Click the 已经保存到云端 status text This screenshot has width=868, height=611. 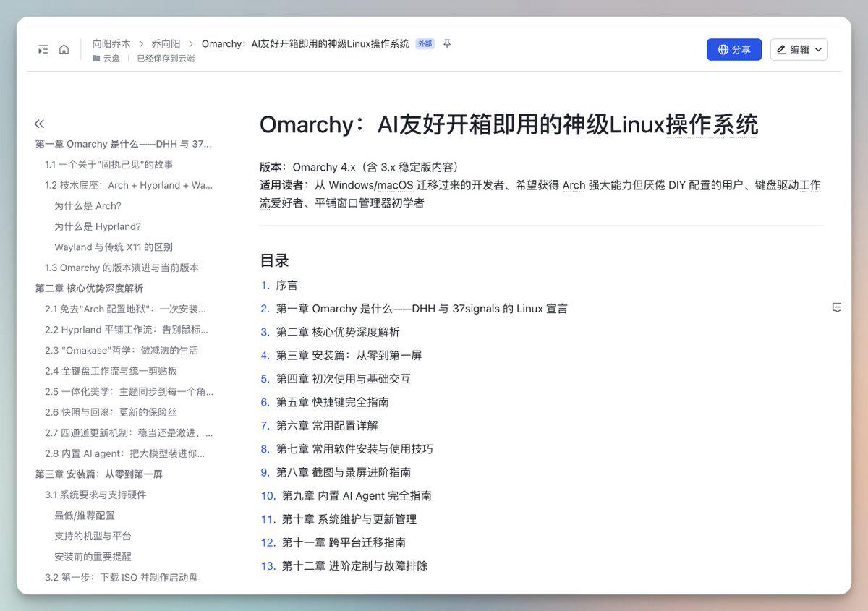click(x=166, y=59)
